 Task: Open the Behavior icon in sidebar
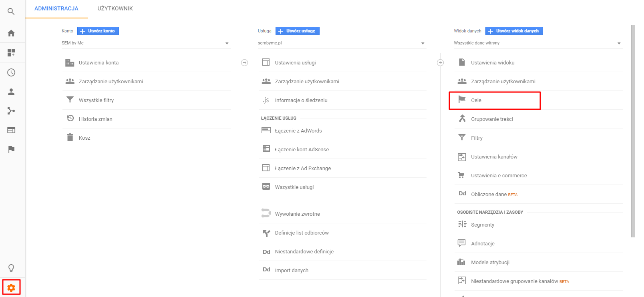coord(11,130)
